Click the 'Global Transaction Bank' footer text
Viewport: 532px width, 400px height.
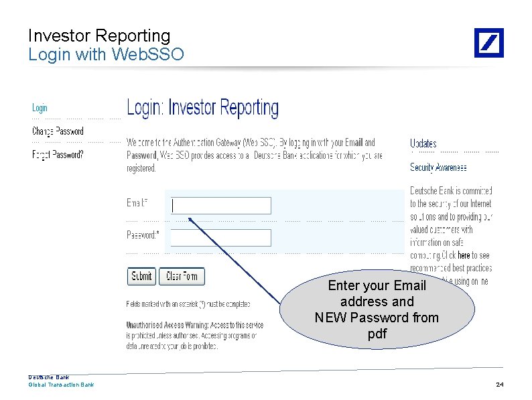(x=61, y=385)
